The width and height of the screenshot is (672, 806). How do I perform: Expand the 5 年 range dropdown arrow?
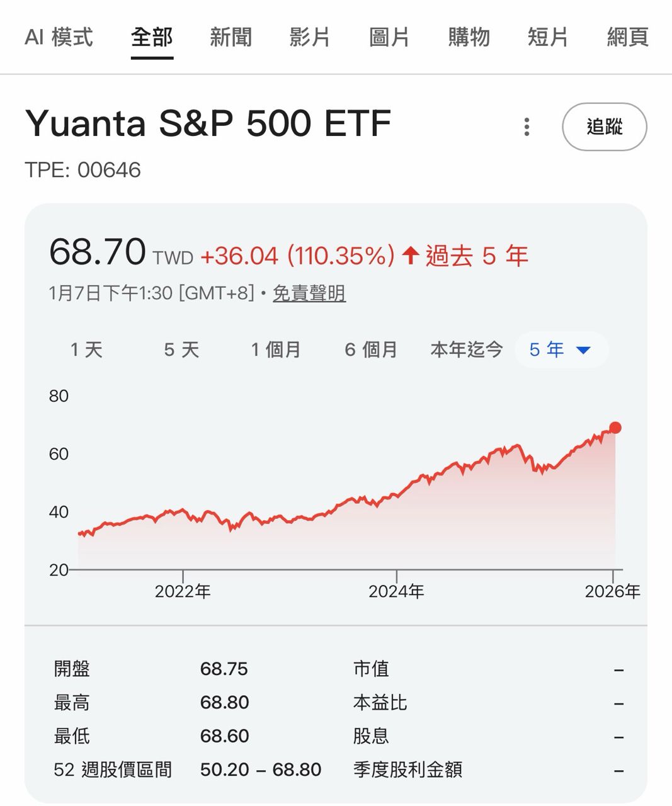[584, 350]
